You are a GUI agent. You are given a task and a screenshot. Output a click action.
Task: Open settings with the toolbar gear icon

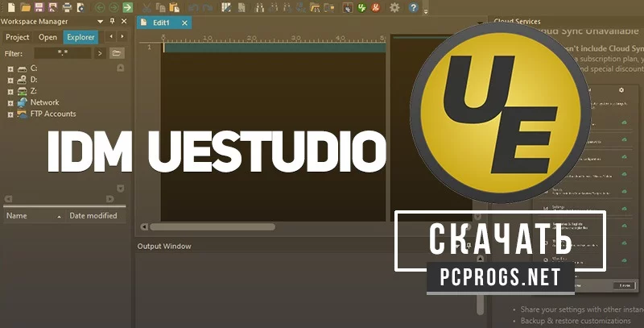(x=394, y=7)
